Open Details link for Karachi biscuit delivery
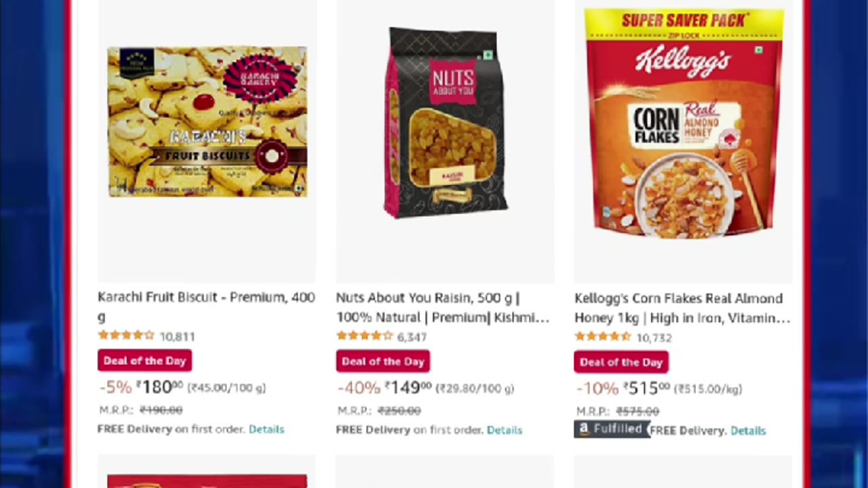The image size is (868, 488). [266, 429]
